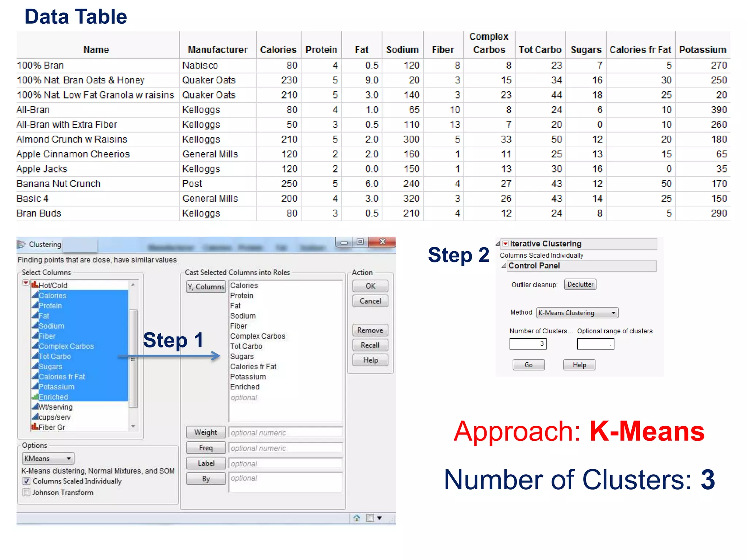747x560 pixels.
Task: Click Go in the Control Panel
Action: pyautogui.click(x=529, y=365)
